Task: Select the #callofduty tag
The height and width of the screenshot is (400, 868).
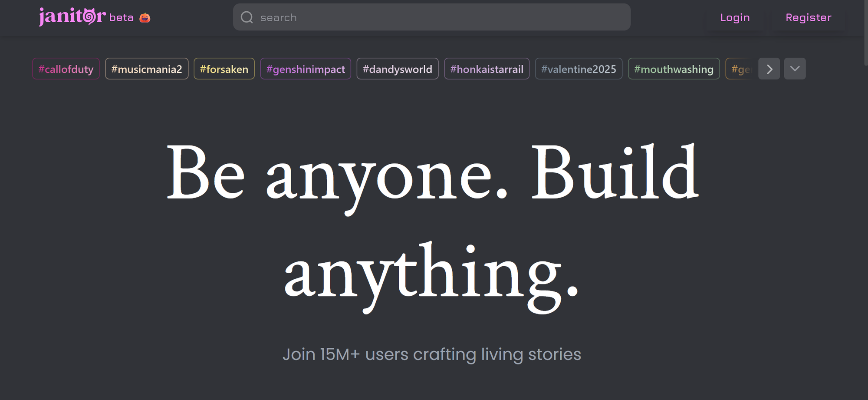Action: coord(66,69)
